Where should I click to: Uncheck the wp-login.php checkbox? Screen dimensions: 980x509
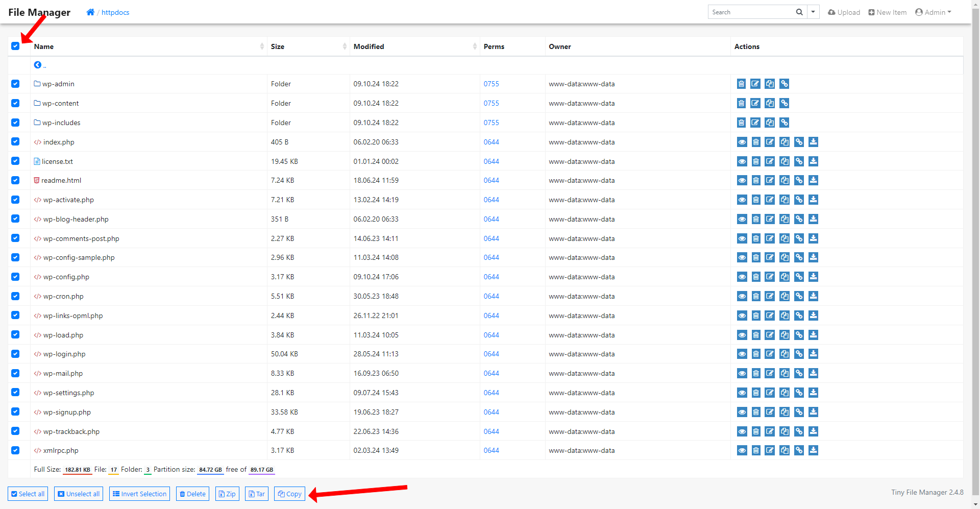tap(15, 354)
